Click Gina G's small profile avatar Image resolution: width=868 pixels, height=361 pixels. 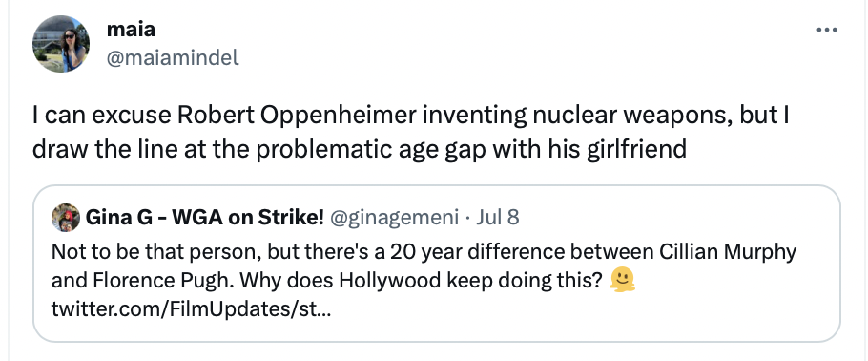tap(65, 218)
